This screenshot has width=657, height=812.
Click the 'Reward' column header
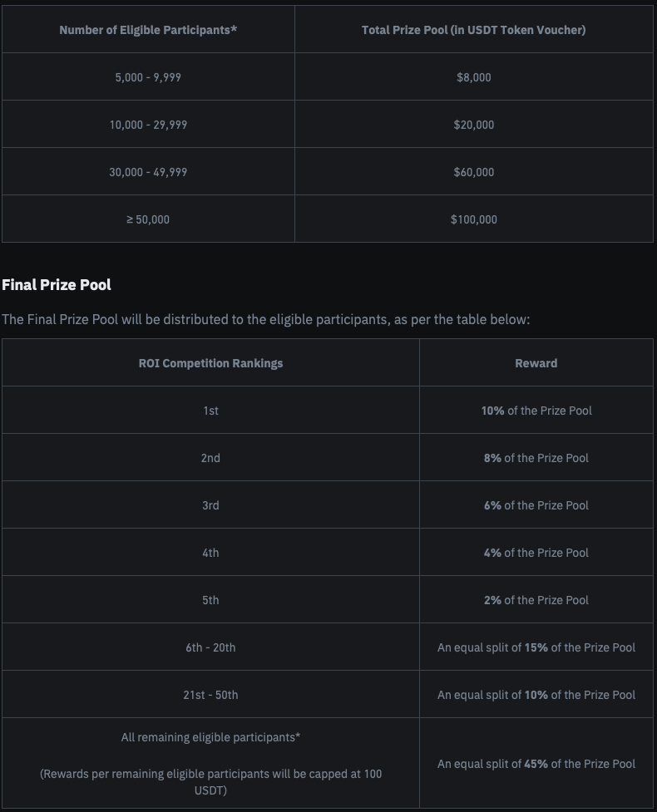click(x=536, y=363)
